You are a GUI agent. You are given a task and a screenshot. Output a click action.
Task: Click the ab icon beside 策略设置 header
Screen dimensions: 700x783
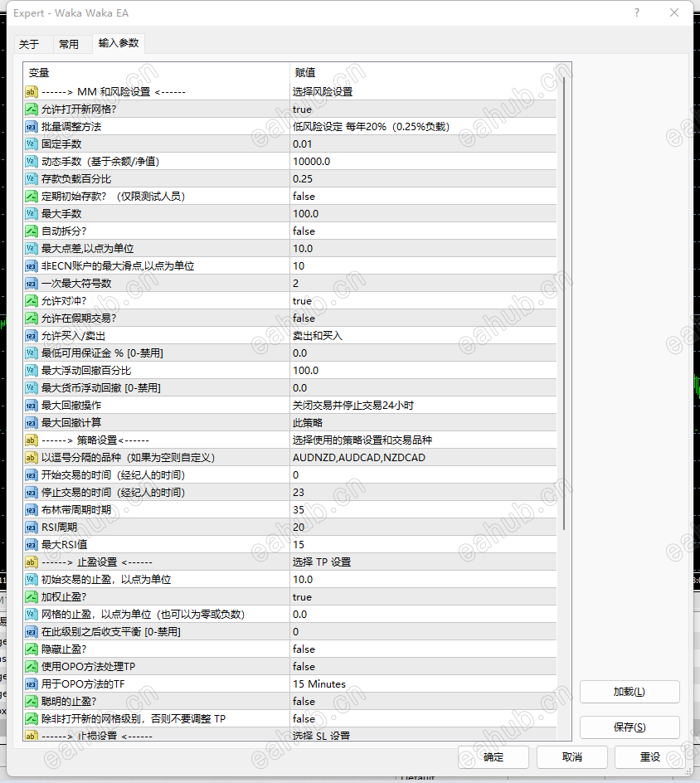pyautogui.click(x=31, y=440)
